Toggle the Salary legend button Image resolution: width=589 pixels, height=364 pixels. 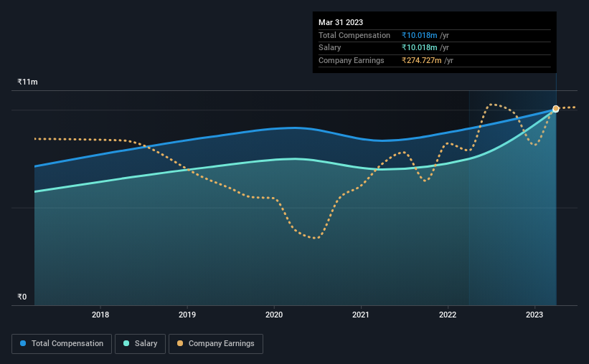140,344
